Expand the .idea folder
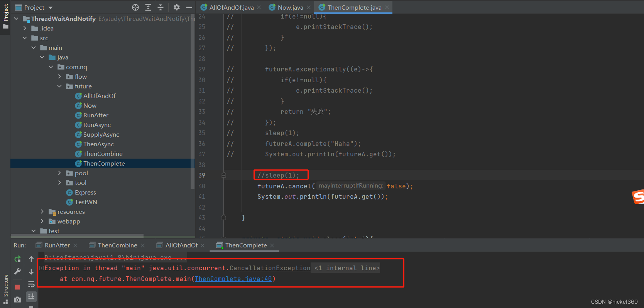The width and height of the screenshot is (644, 308). tap(25, 28)
